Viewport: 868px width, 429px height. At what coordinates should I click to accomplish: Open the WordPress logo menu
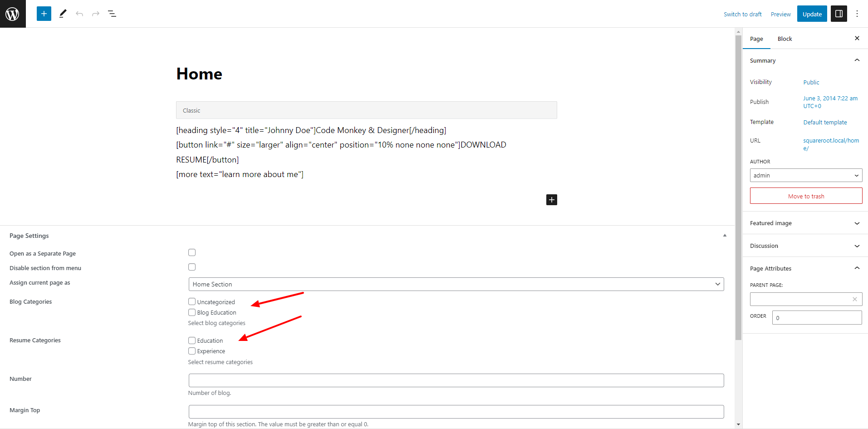tap(13, 14)
